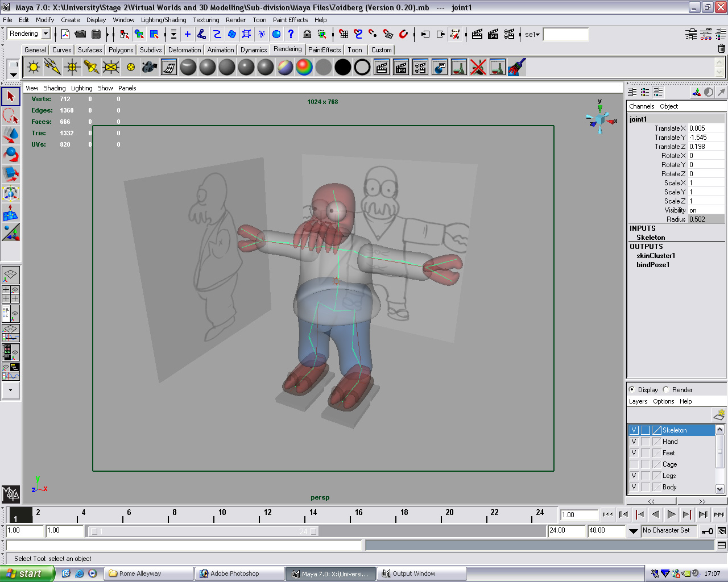Choose the Rotate tool in toolbox
The width and height of the screenshot is (728, 582).
10,155
